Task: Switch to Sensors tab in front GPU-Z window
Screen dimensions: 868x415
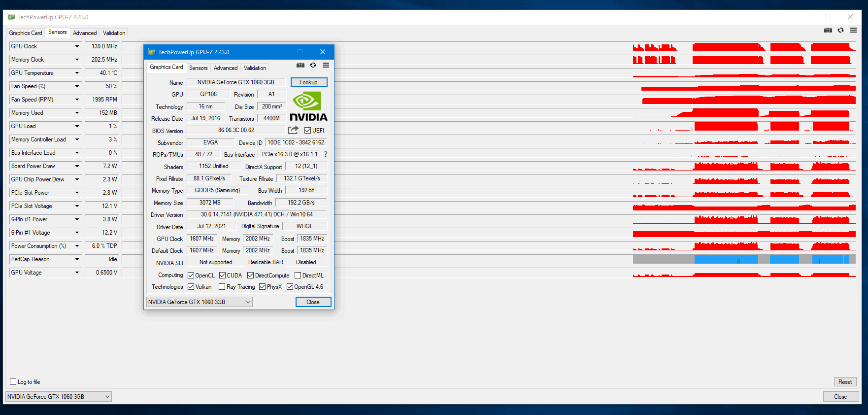Action: click(x=199, y=68)
